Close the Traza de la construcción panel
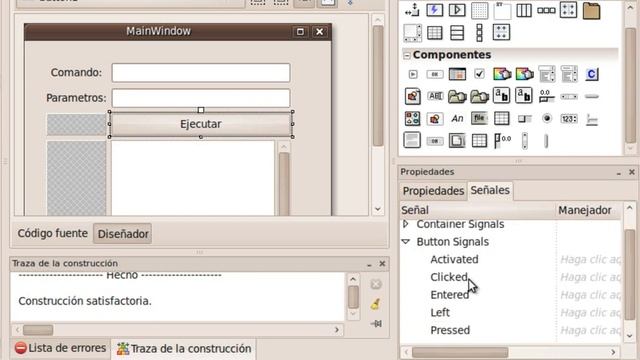640x360 pixels. 382,264
